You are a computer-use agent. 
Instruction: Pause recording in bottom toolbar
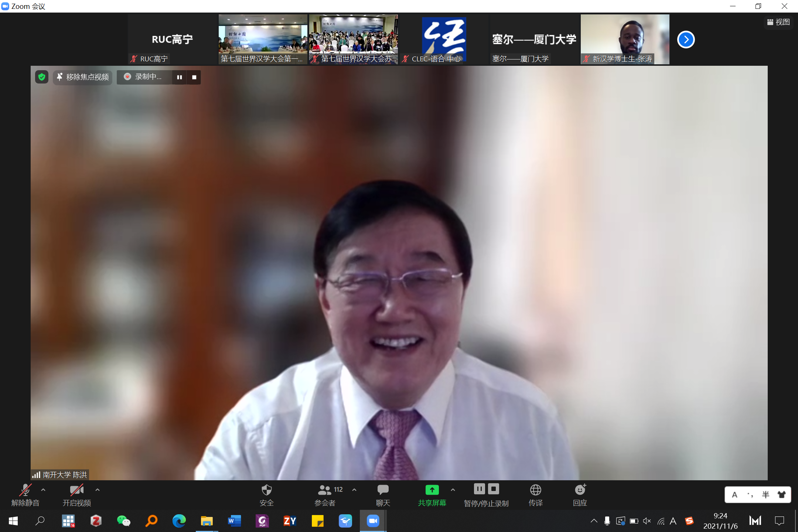click(479, 489)
